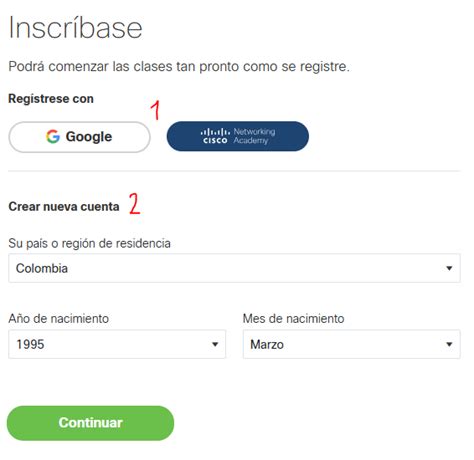Click the arrow on the Marzo selector
474x460 pixels.
[x=449, y=344]
